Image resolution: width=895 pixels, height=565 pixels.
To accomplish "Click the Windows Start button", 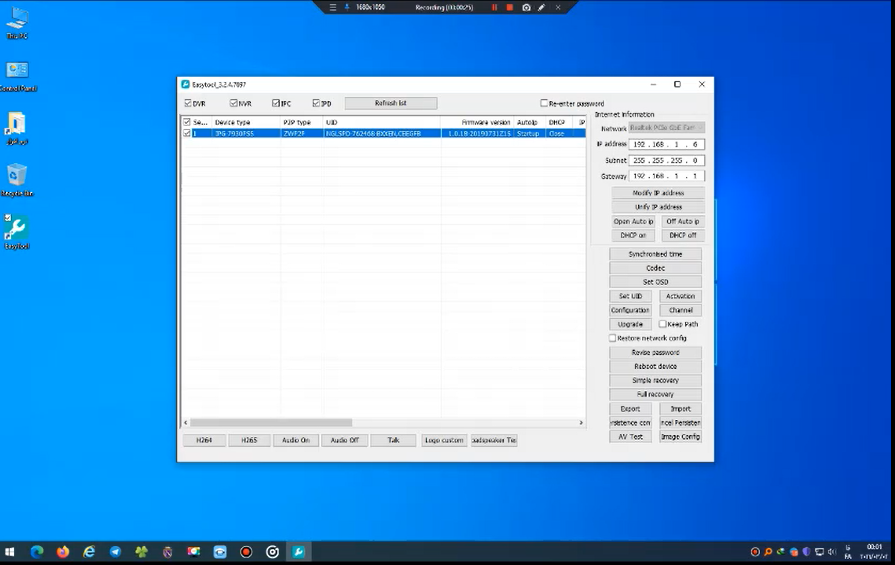I will [x=10, y=552].
